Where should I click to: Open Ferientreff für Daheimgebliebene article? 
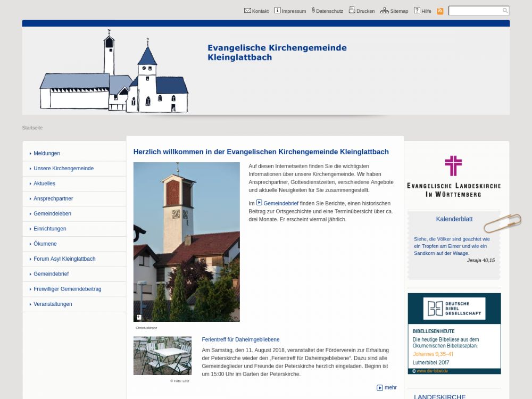[240, 339]
